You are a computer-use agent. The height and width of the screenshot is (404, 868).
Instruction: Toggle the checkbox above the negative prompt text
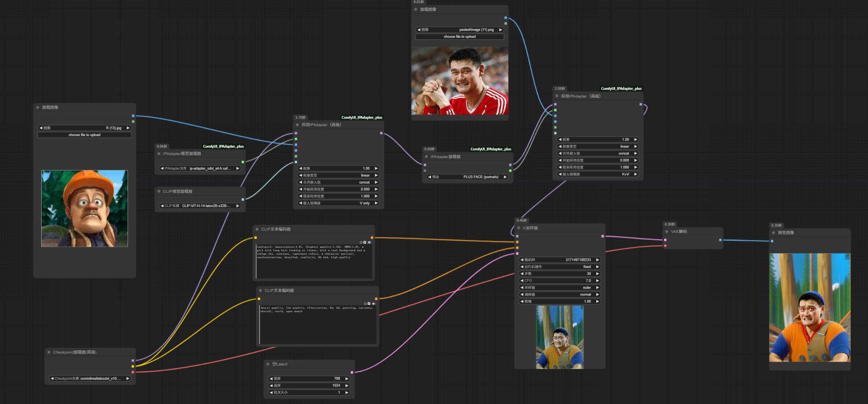pos(369,304)
